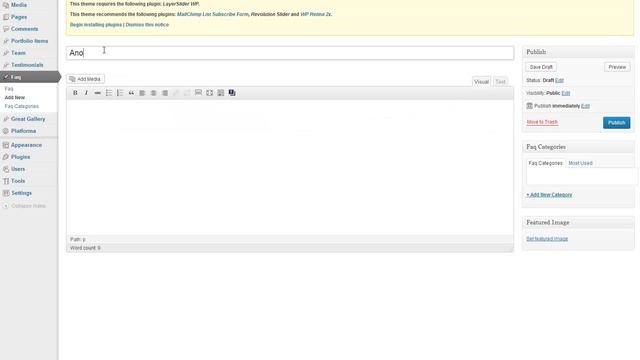Click Begin installing plugins
Image resolution: width=640 pixels, height=360 pixels.
[96, 25]
